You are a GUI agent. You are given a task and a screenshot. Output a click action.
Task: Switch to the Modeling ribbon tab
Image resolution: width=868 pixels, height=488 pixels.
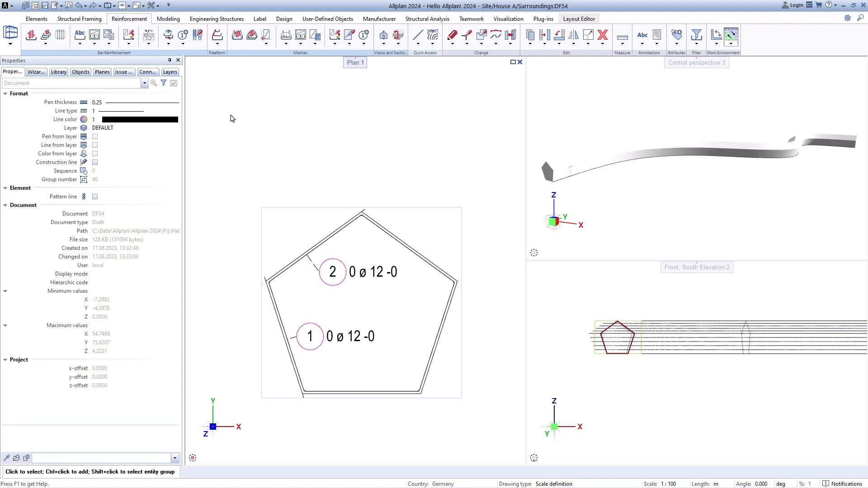coord(168,19)
